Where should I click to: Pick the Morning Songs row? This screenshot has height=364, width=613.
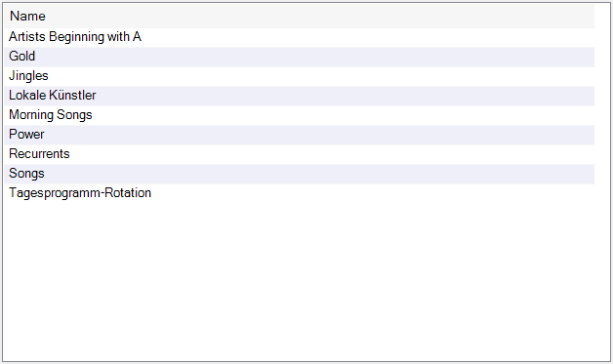pyautogui.click(x=300, y=115)
